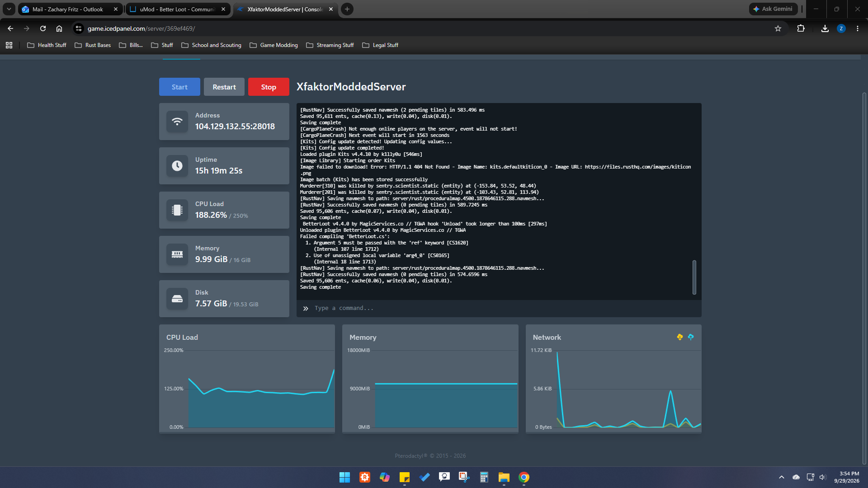This screenshot has height=488, width=868.
Task: Click the chip icon in CPU Load card
Action: [x=177, y=210]
